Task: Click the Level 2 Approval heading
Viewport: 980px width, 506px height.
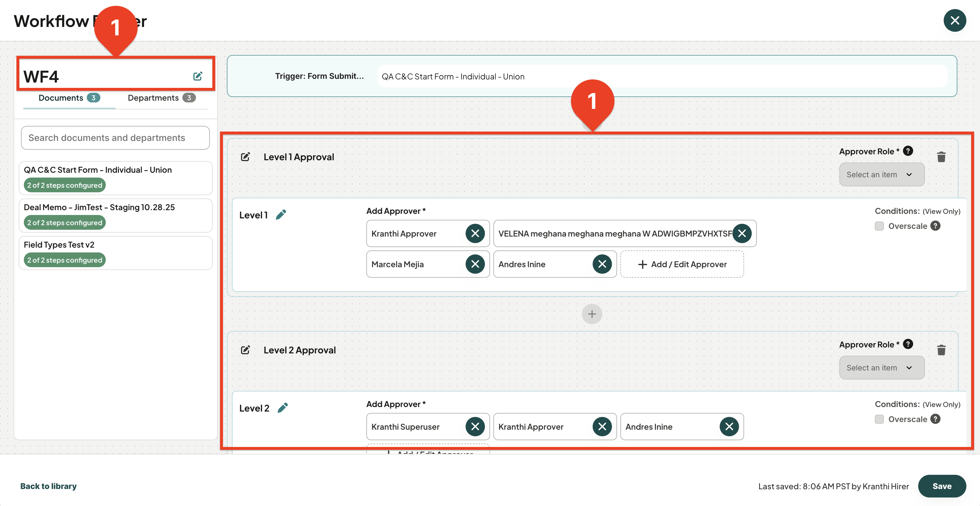Action: pyautogui.click(x=300, y=350)
